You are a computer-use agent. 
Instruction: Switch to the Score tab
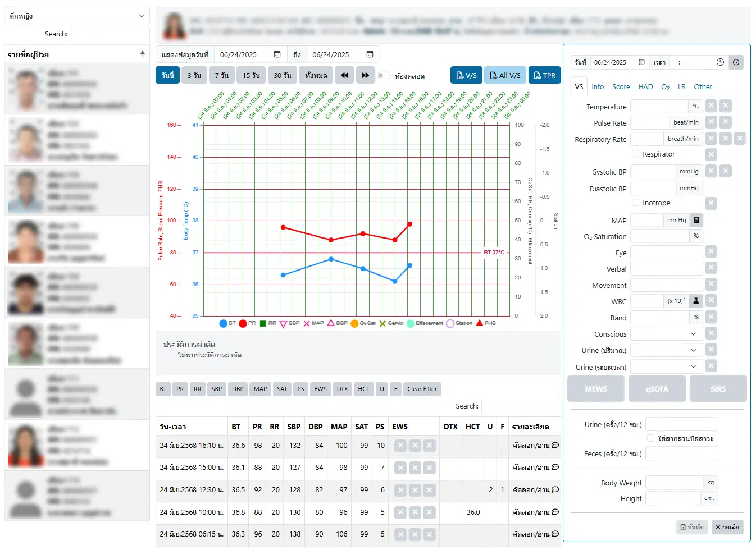click(x=621, y=87)
